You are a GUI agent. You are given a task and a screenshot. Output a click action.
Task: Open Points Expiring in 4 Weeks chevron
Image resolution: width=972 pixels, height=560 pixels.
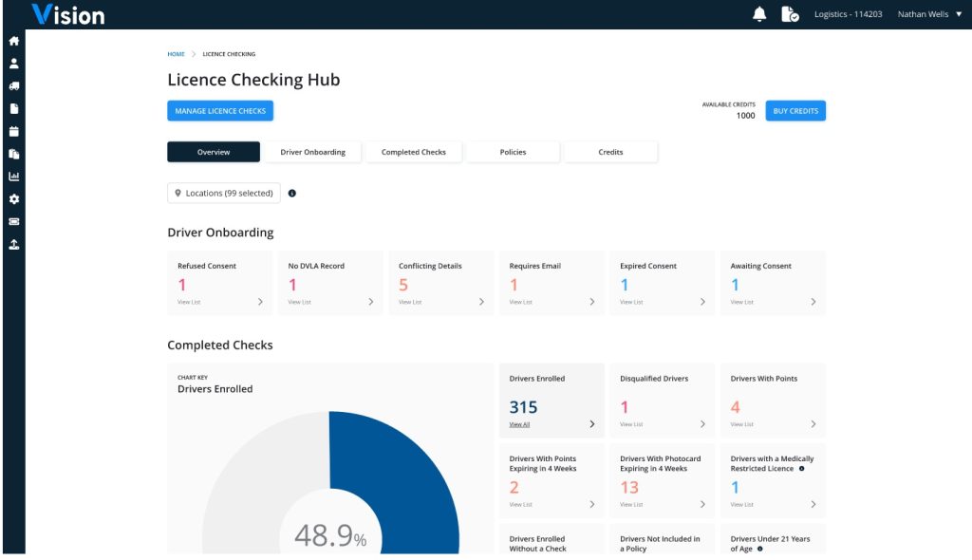tap(592, 504)
